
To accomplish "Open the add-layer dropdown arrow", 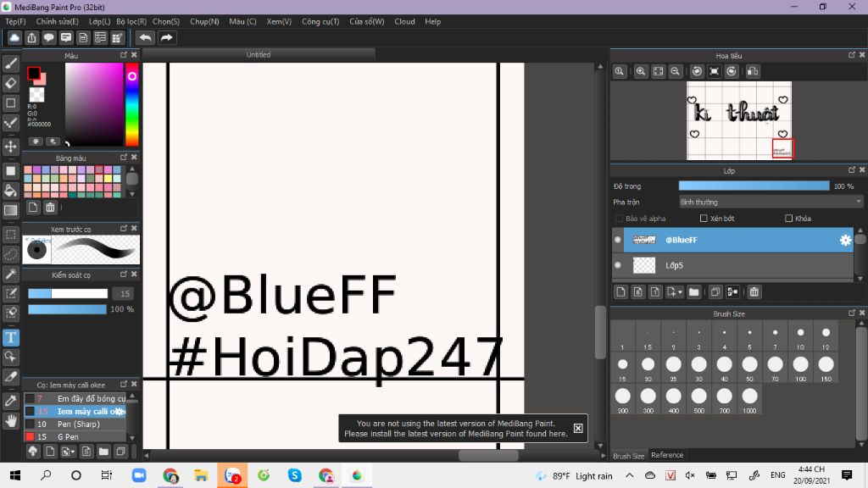I will tap(681, 292).
